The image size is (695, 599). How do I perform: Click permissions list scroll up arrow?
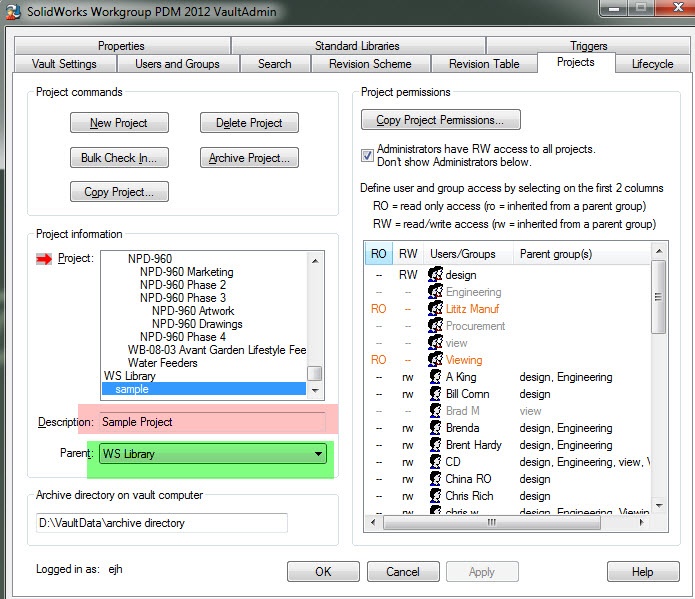(659, 251)
